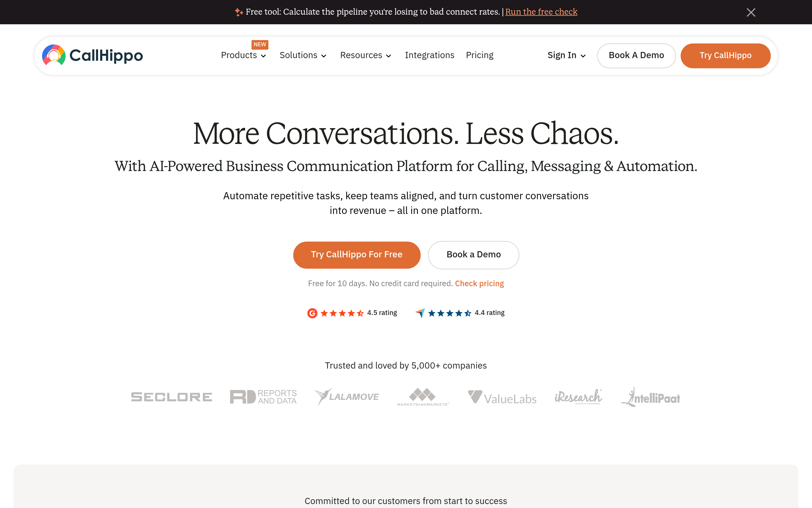Click the 'Free tool: Calculate the pipeline' banner text

[372, 12]
